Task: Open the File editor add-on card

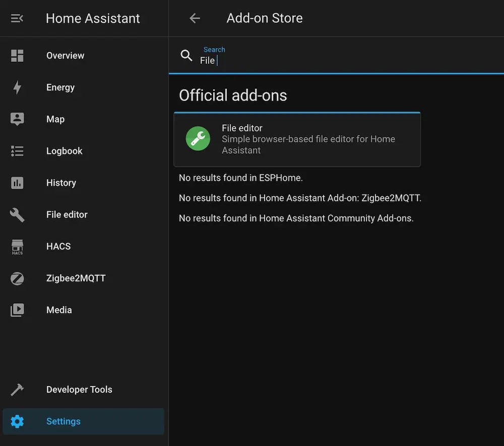Action: [308, 139]
